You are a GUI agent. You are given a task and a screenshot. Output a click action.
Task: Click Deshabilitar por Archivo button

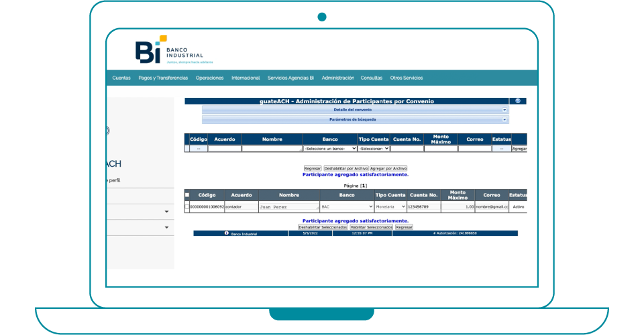(345, 168)
